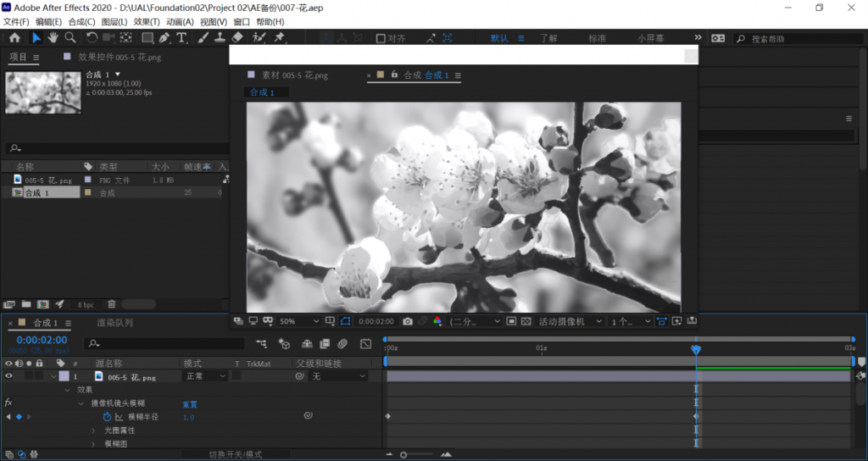Select the Zoom magnifier tool
Image resolution: width=868 pixels, height=461 pixels.
point(70,37)
